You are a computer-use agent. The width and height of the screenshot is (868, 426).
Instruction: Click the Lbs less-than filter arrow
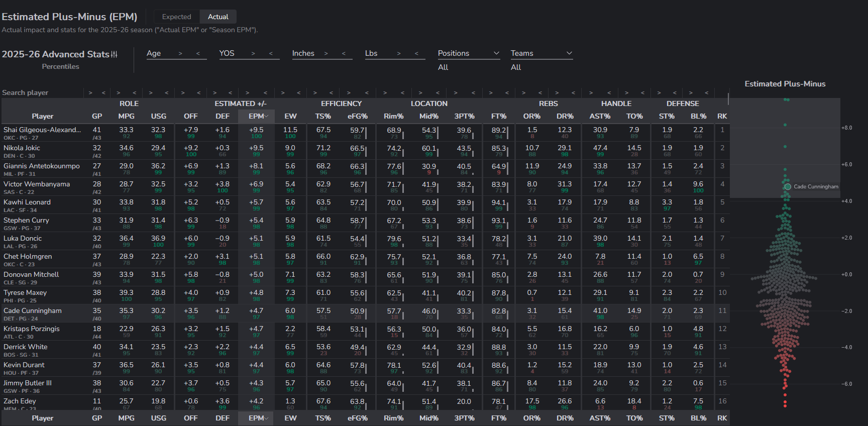pos(416,53)
